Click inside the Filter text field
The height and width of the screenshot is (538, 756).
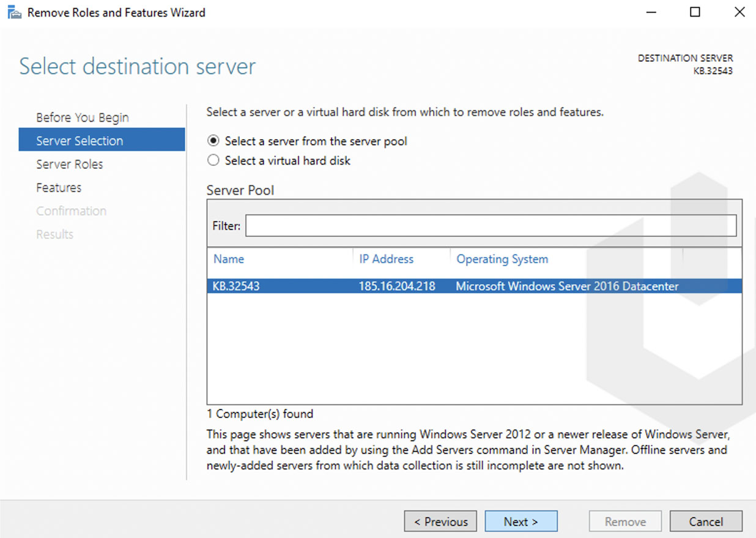pos(489,225)
